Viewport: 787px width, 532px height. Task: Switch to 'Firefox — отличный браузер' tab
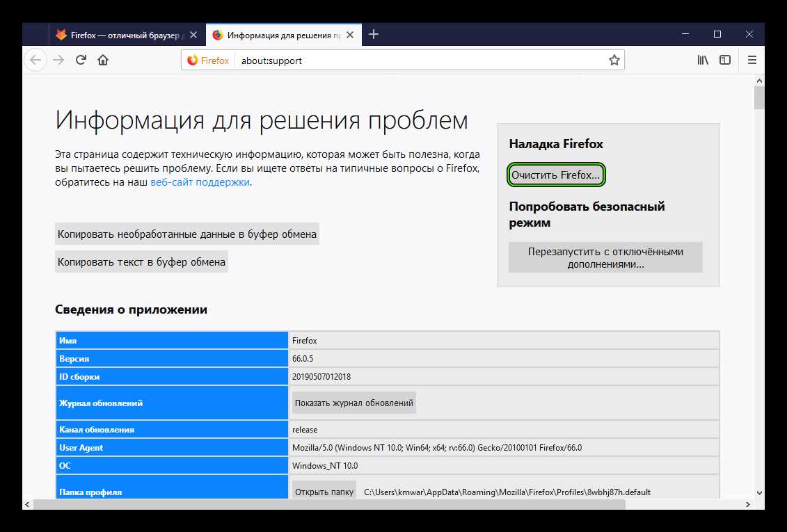click(127, 35)
